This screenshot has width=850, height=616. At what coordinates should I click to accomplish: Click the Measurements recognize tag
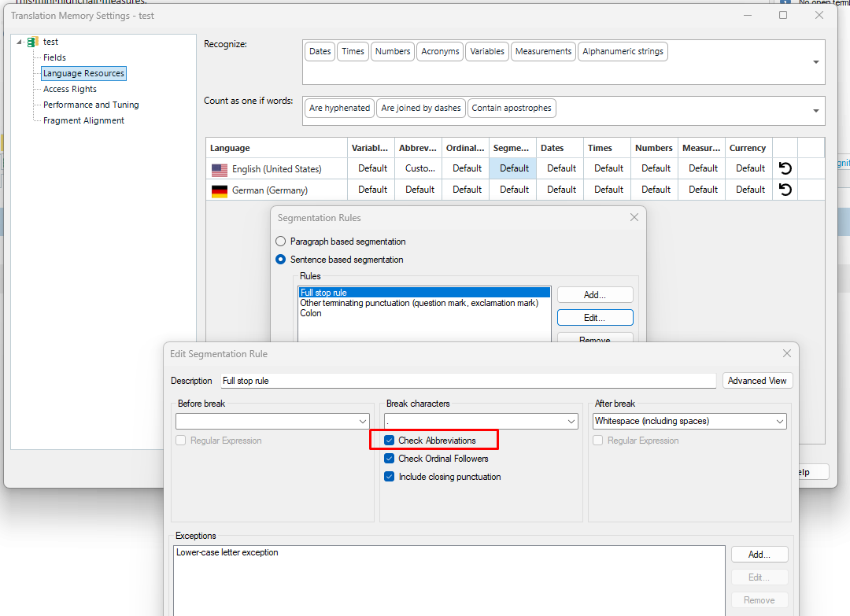[x=543, y=51]
